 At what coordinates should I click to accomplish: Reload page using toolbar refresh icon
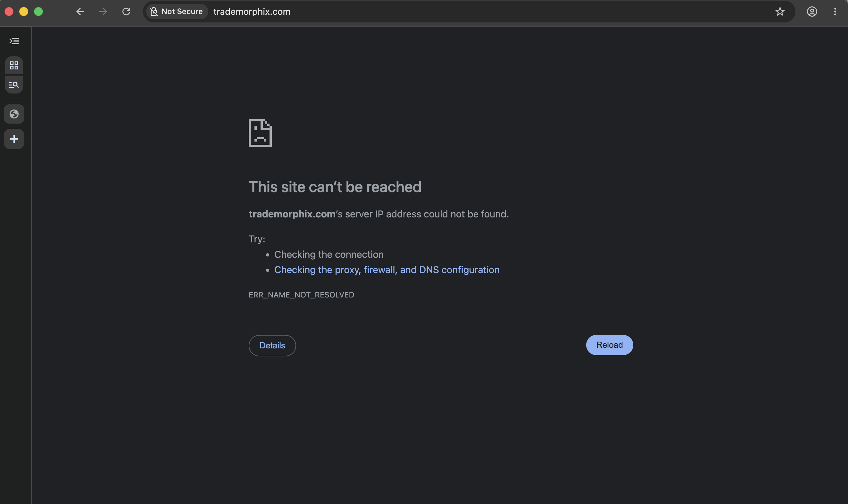tap(127, 12)
